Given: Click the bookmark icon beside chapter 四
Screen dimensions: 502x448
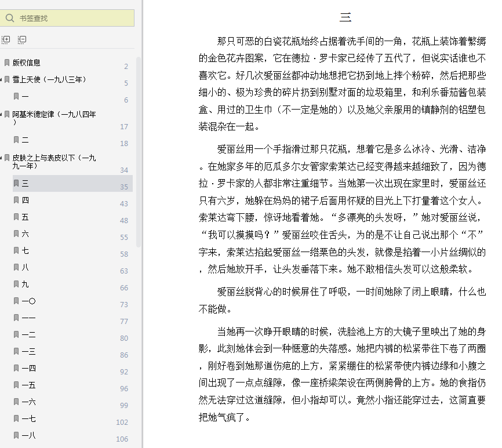Looking at the screenshot, I should pos(16,200).
